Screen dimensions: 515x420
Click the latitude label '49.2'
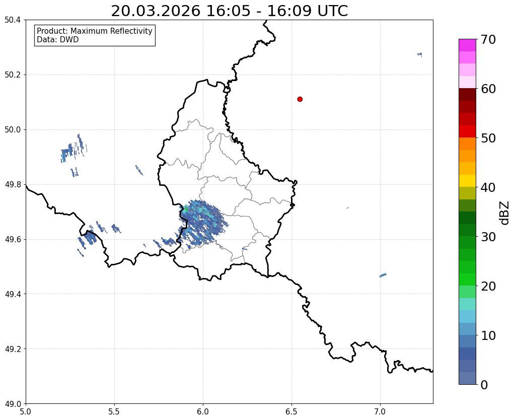click(13, 349)
